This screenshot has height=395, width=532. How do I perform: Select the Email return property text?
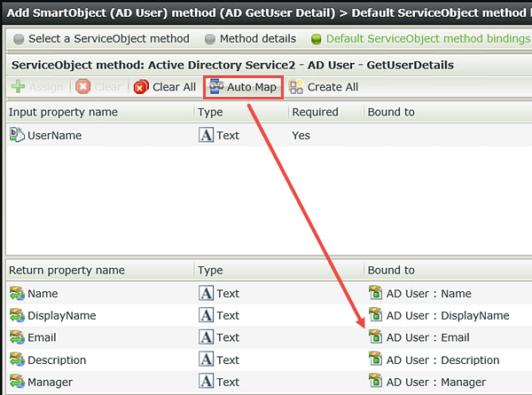pos(42,337)
